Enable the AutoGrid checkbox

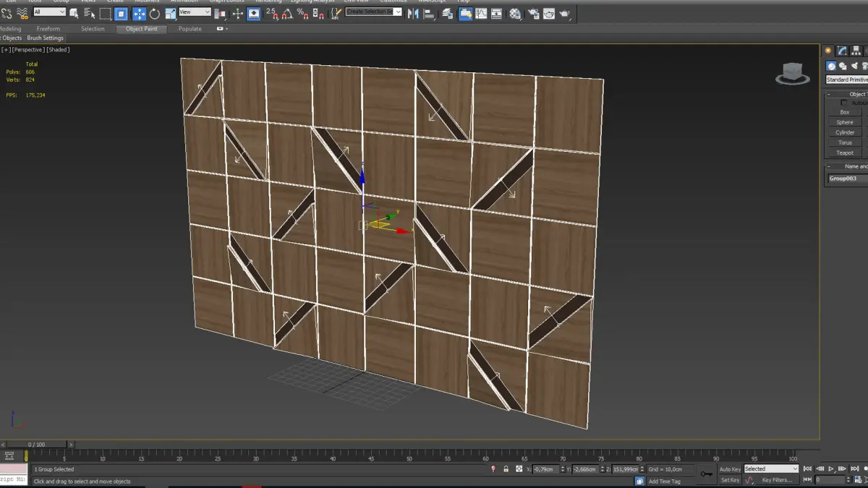(843, 103)
